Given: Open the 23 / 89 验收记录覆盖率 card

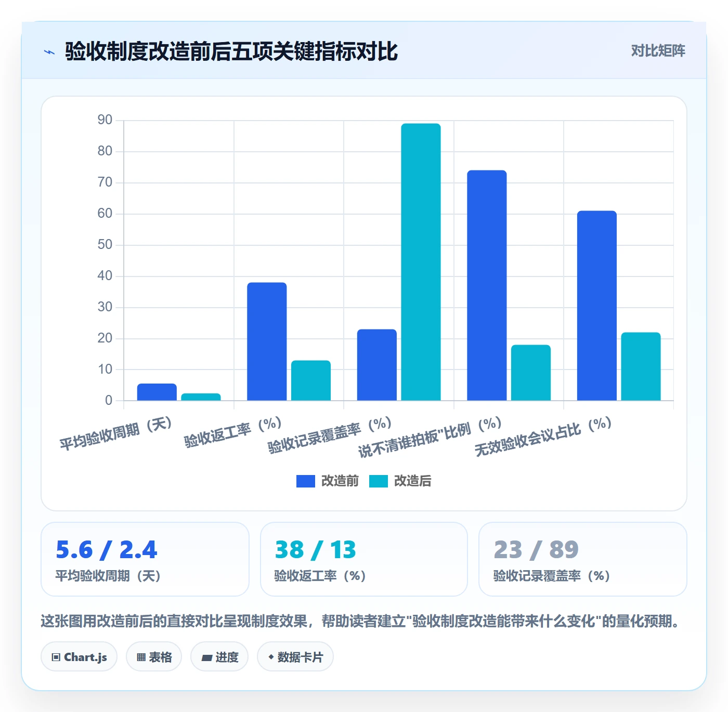Looking at the screenshot, I should pos(583,559).
